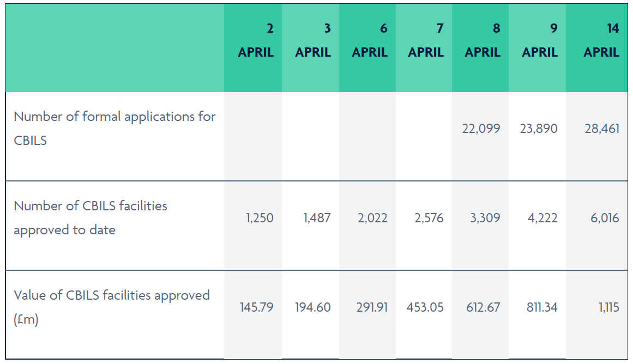Viewport: 633px width, 364px height.
Task: Click the CBILS facilities approved to date label
Action: coord(91,218)
